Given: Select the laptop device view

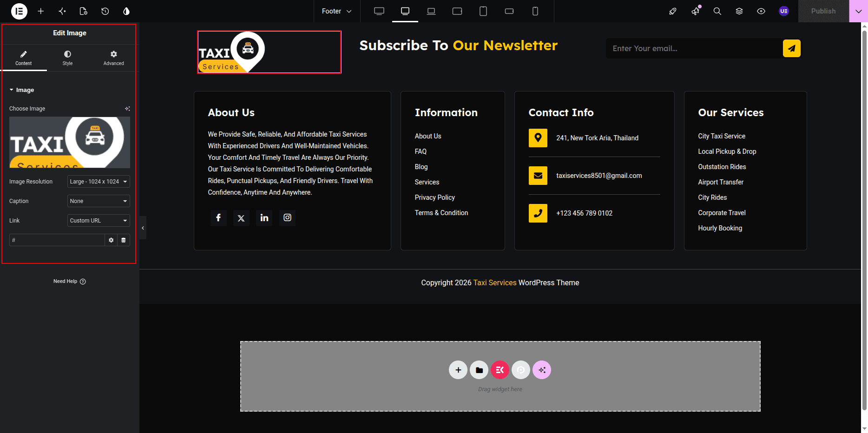Looking at the screenshot, I should click(x=431, y=11).
